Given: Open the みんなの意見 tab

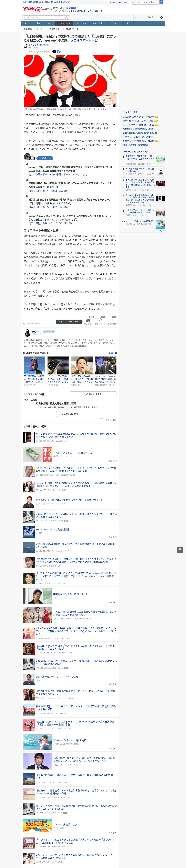Looking at the screenshot, I should coord(99,24).
